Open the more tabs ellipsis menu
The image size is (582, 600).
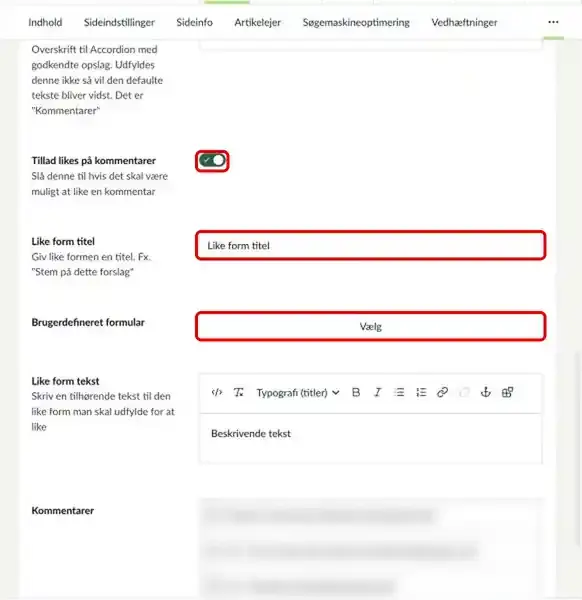click(x=553, y=22)
